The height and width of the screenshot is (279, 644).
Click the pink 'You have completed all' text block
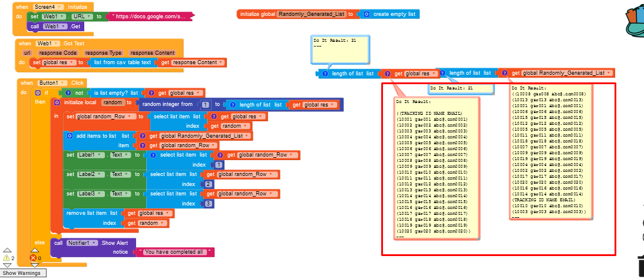174,252
